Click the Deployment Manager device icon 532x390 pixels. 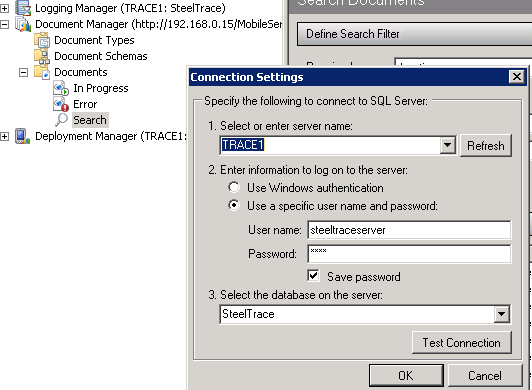click(x=22, y=136)
